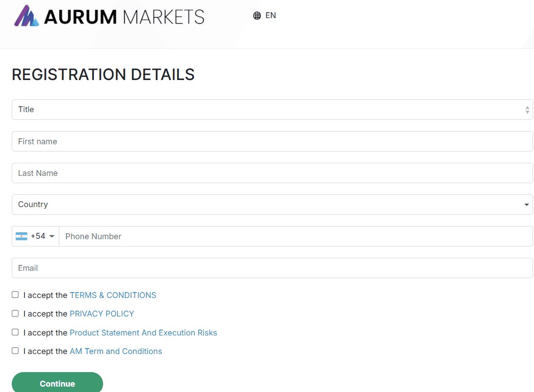Click the Email input field
This screenshot has height=392, width=534.
point(271,268)
